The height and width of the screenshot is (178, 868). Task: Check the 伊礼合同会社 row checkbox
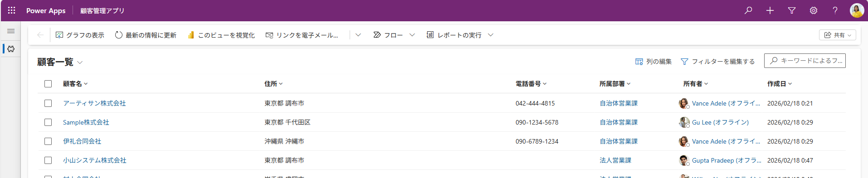coord(48,141)
